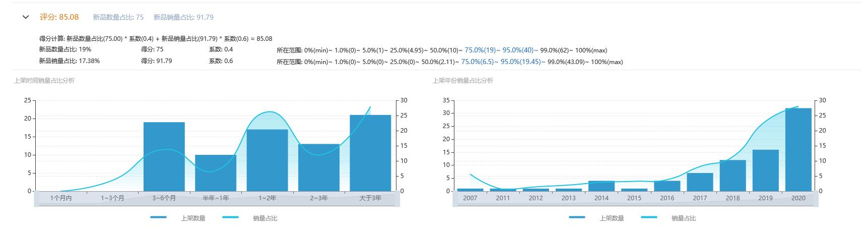Click the 评分: 85.08 header title
The width and height of the screenshot is (868, 230).
(x=59, y=17)
